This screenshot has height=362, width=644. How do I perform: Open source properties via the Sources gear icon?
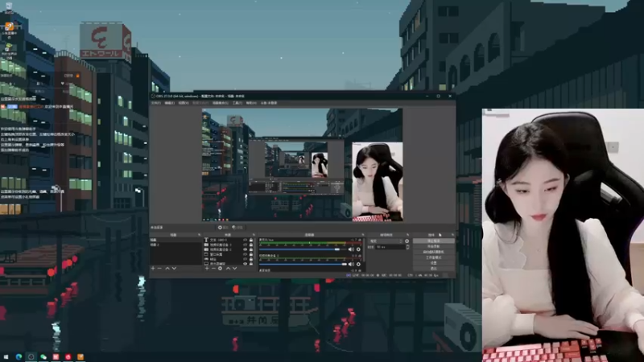tap(220, 269)
